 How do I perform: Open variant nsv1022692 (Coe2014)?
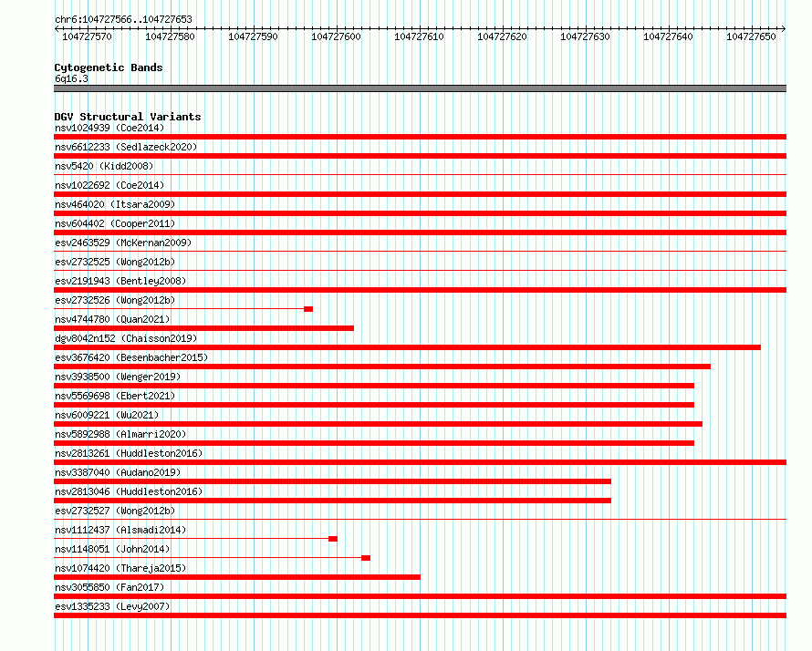point(109,185)
